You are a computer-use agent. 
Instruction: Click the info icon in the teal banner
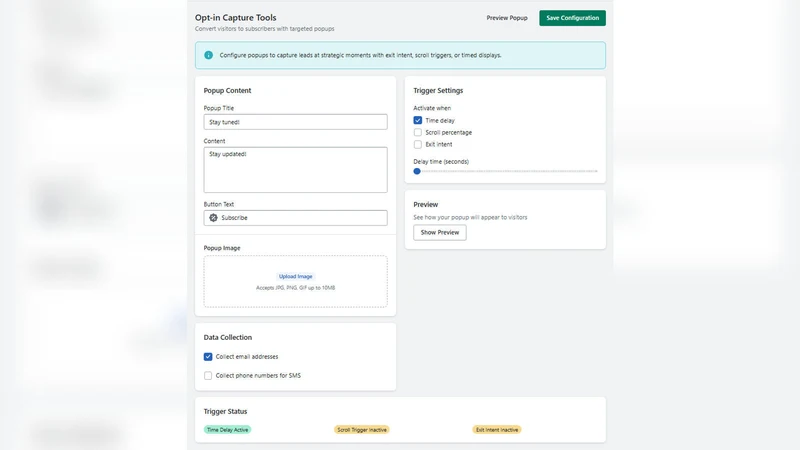point(208,55)
